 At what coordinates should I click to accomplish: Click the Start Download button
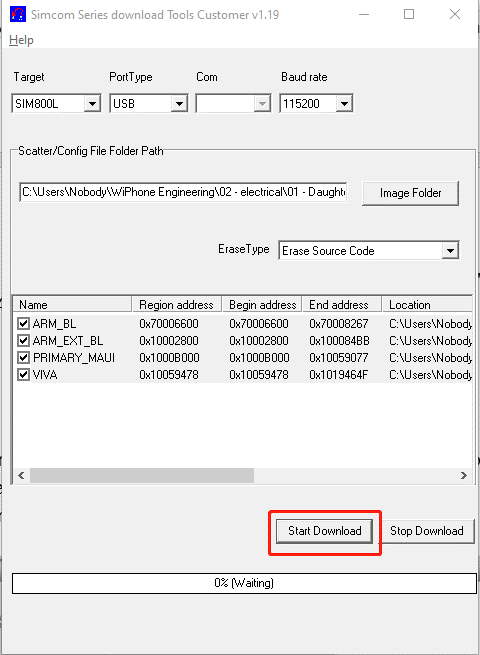pyautogui.click(x=325, y=531)
